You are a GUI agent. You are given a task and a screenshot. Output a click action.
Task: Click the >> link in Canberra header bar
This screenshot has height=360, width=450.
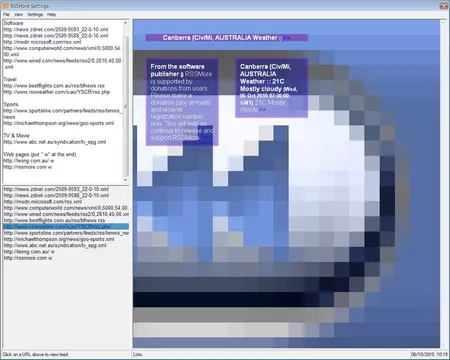click(x=287, y=38)
